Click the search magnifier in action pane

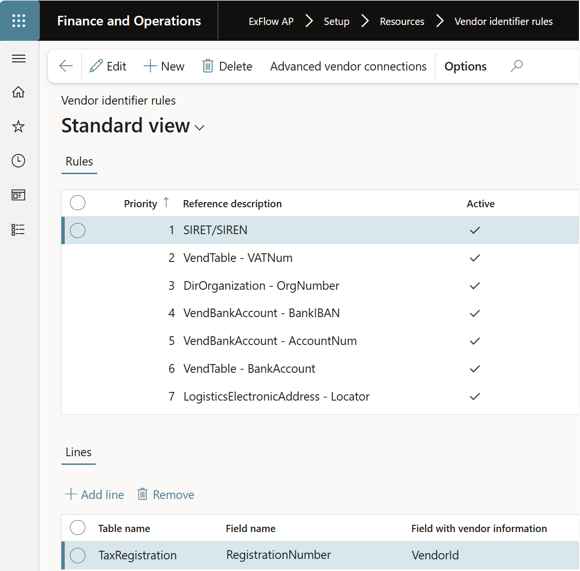click(x=517, y=66)
